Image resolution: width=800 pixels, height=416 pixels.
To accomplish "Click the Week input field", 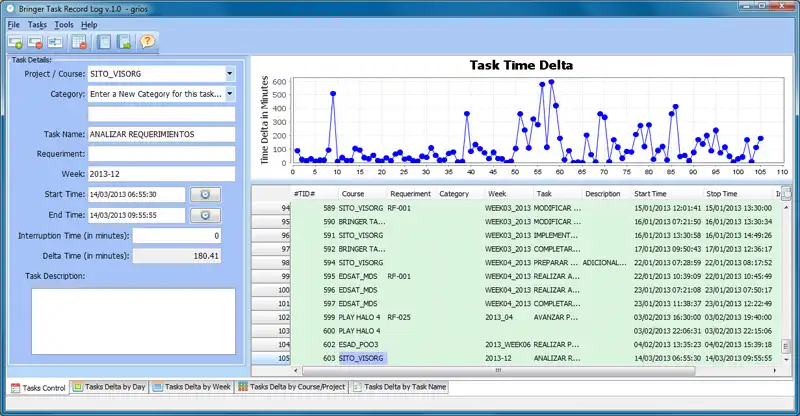I will pyautogui.click(x=161, y=174).
